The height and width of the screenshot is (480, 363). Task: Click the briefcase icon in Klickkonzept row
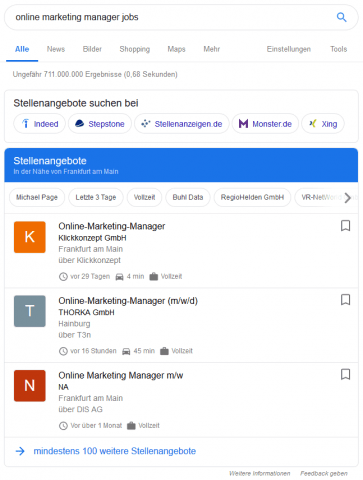(153, 276)
